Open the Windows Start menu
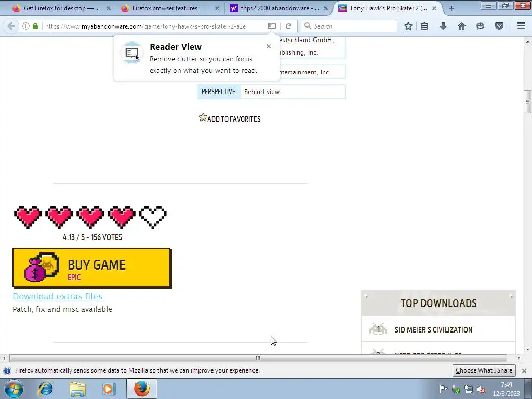532x399 pixels. point(14,389)
